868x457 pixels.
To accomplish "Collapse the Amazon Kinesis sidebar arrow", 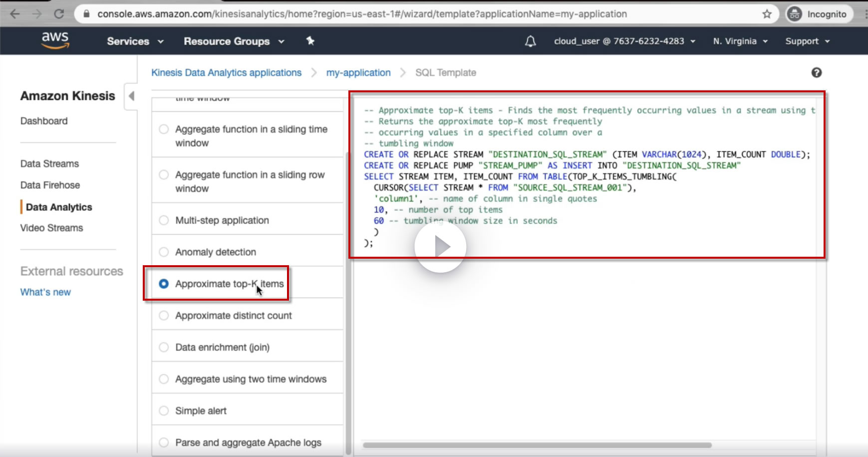I will 131,96.
